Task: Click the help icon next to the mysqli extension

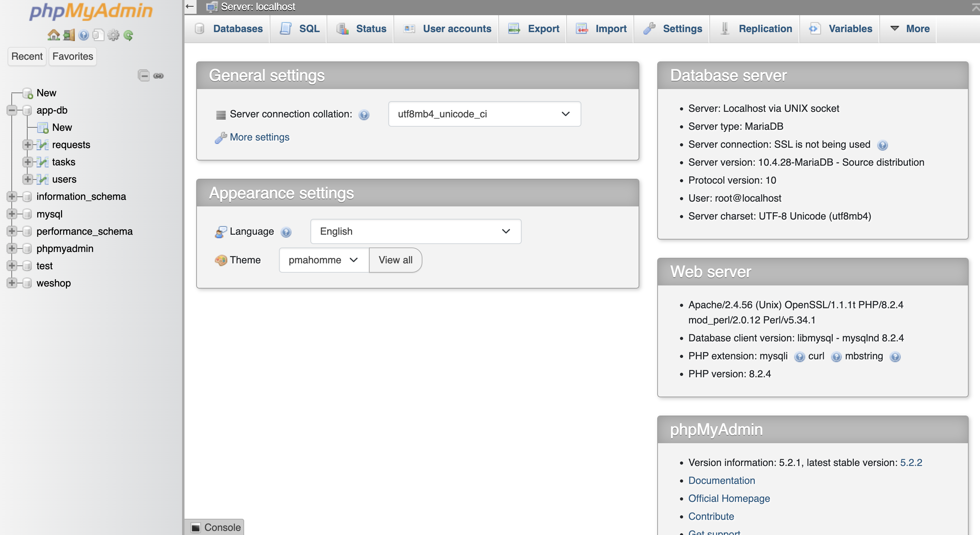Action: (800, 357)
